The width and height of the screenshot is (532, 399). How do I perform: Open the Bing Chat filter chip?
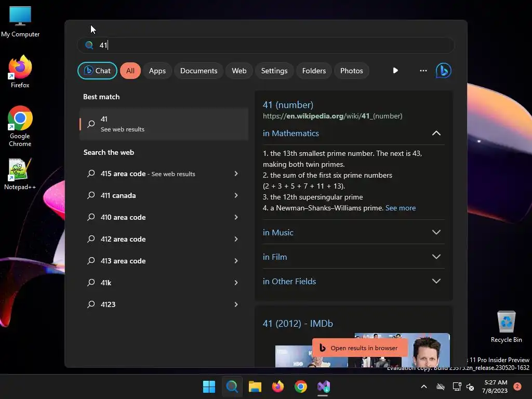(97, 71)
